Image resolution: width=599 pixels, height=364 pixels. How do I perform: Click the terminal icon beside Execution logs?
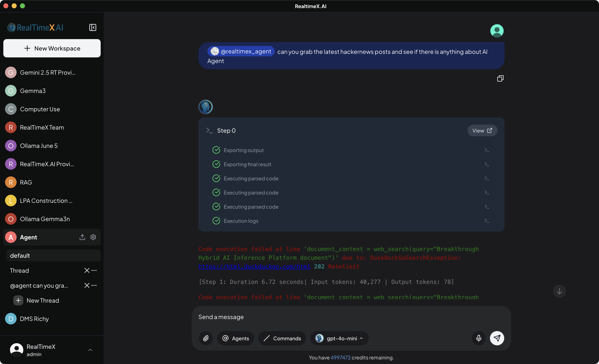click(x=487, y=220)
